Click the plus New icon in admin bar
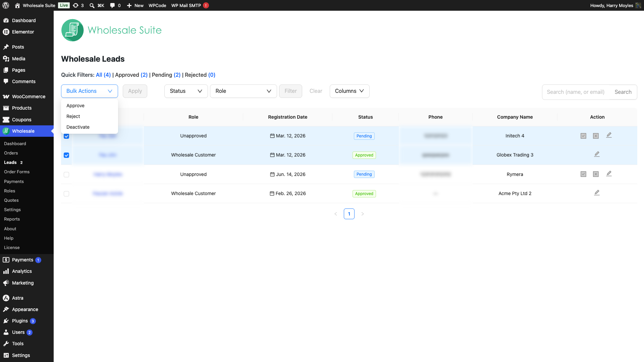The width and height of the screenshot is (644, 362). (x=129, y=5)
